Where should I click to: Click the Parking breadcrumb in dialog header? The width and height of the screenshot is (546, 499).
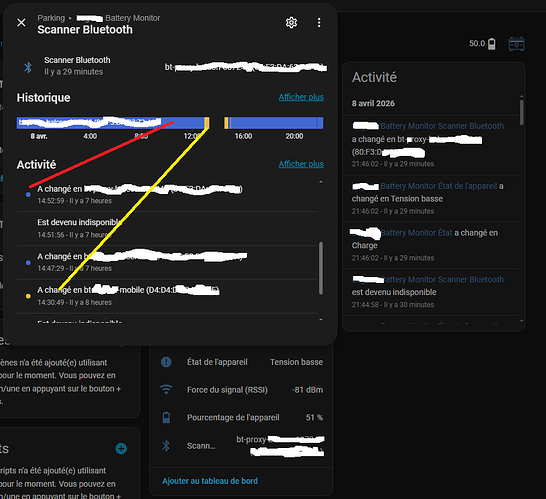tap(51, 18)
